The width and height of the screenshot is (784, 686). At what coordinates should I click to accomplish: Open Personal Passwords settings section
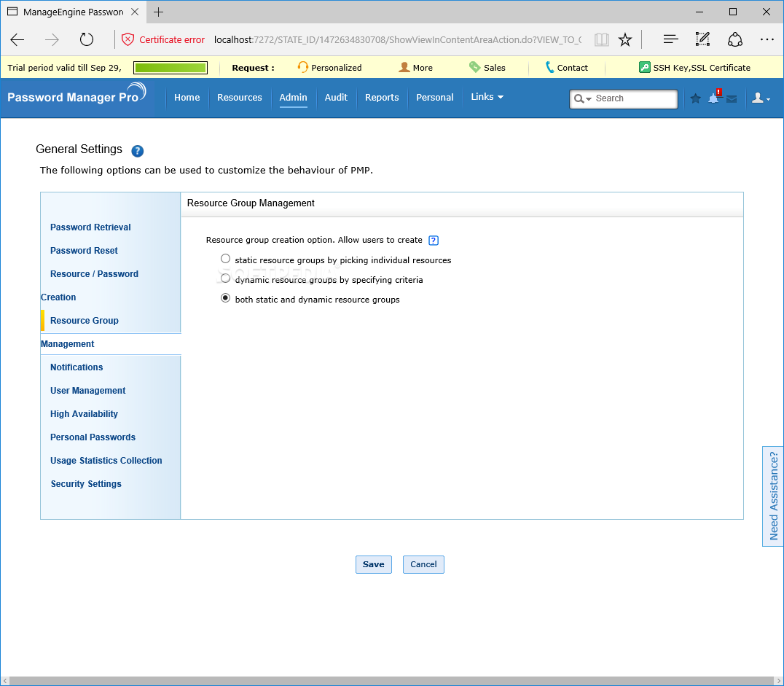pos(93,437)
